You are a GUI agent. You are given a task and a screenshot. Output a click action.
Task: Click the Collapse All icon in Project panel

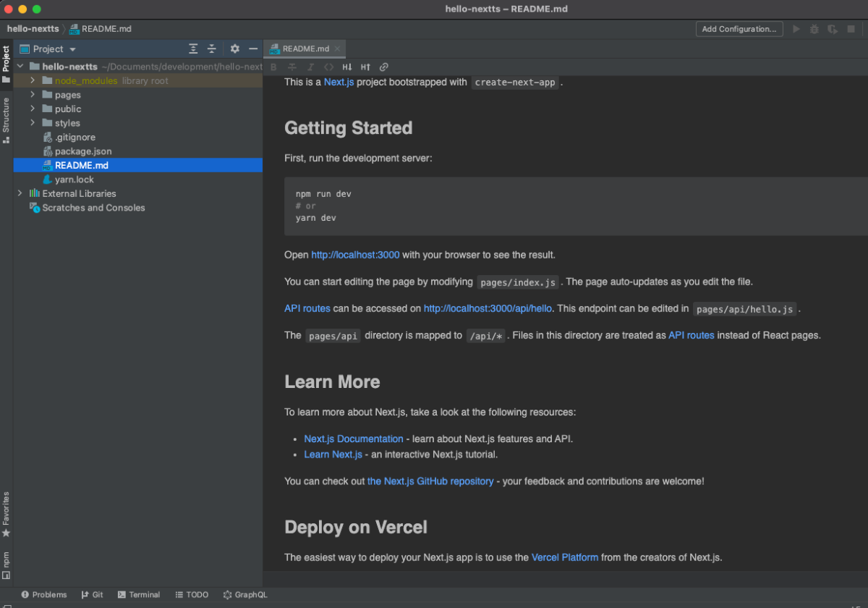pos(212,48)
